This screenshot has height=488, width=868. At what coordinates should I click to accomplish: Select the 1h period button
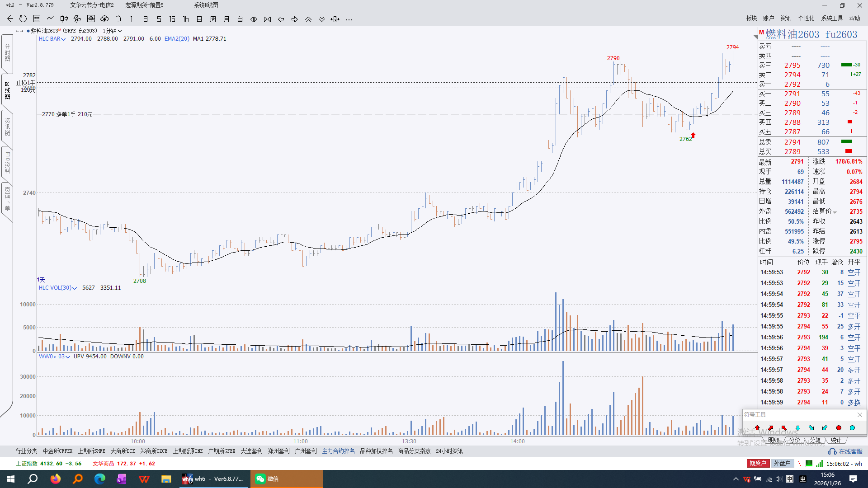[186, 19]
